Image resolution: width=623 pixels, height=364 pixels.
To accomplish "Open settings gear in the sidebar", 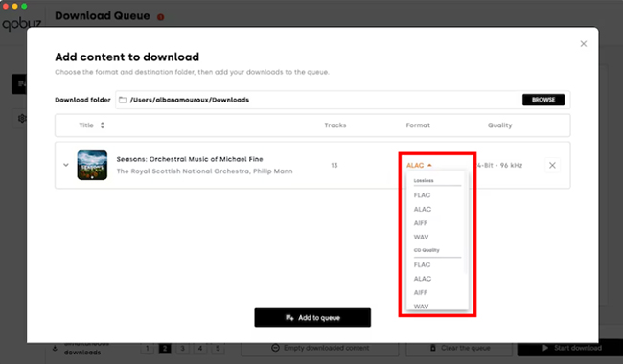I will click(x=22, y=118).
